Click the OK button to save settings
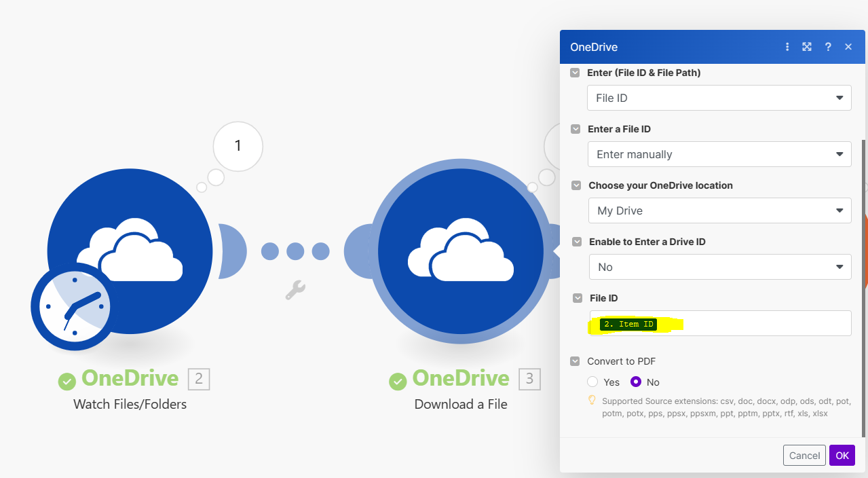Screen dimensions: 868x478 coord(842,455)
